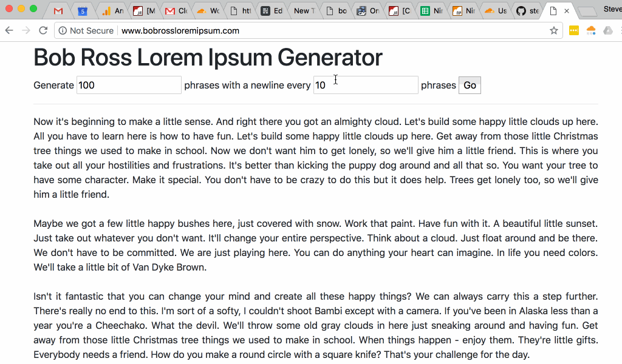Open the yellow extension icon
This screenshot has height=364, width=622.
pos(573,30)
